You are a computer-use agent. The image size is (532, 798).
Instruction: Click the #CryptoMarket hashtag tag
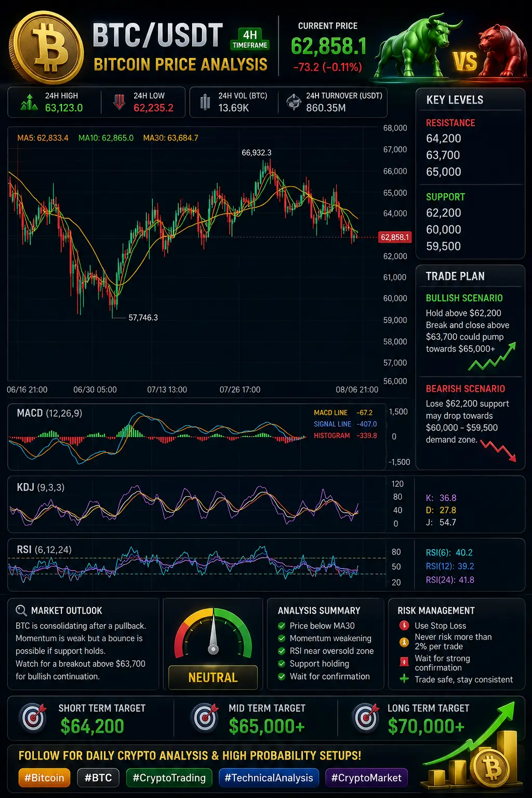[366, 778]
